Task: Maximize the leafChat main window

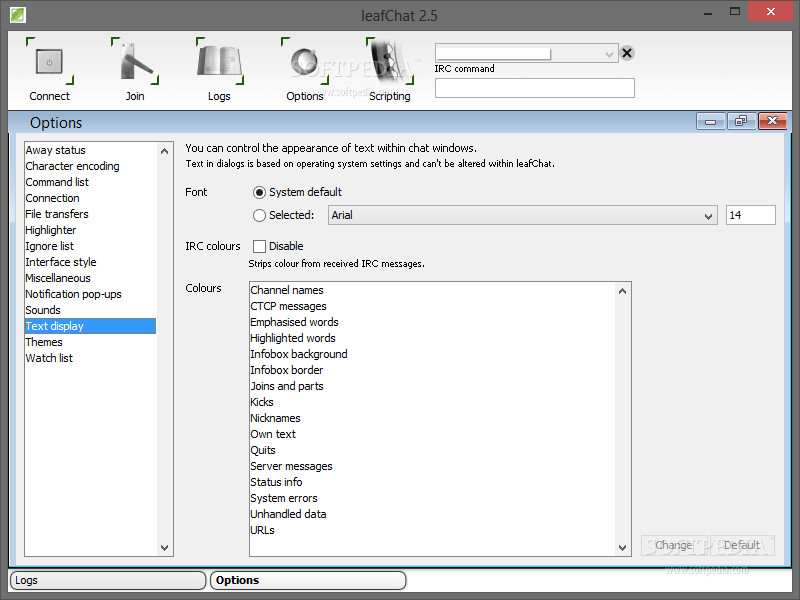Action: click(x=735, y=12)
